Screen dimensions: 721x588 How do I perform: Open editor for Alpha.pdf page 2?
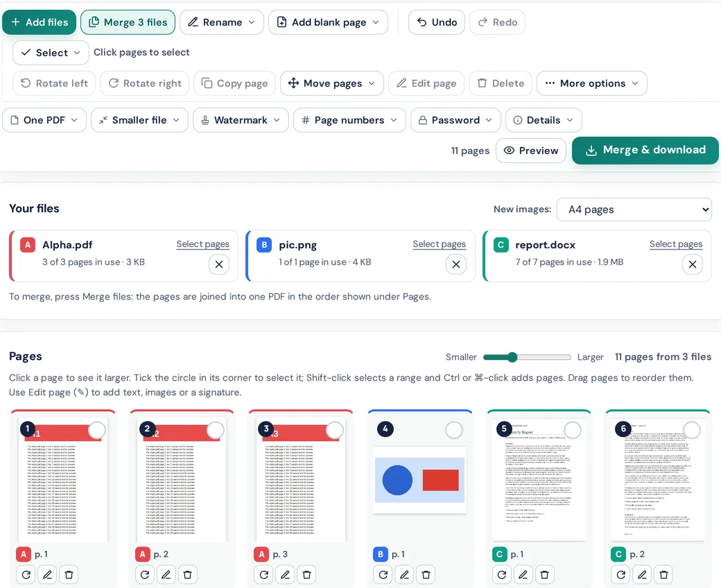pyautogui.click(x=166, y=574)
